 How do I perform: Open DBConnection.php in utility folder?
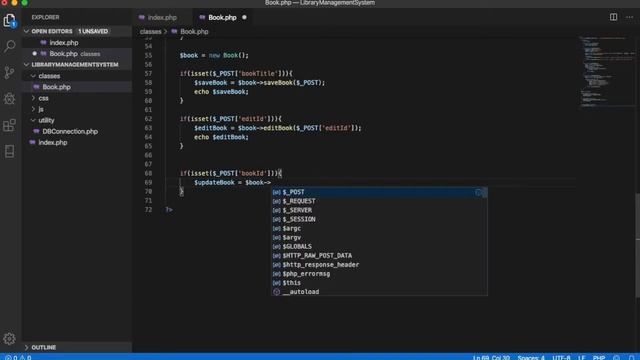[x=70, y=131]
